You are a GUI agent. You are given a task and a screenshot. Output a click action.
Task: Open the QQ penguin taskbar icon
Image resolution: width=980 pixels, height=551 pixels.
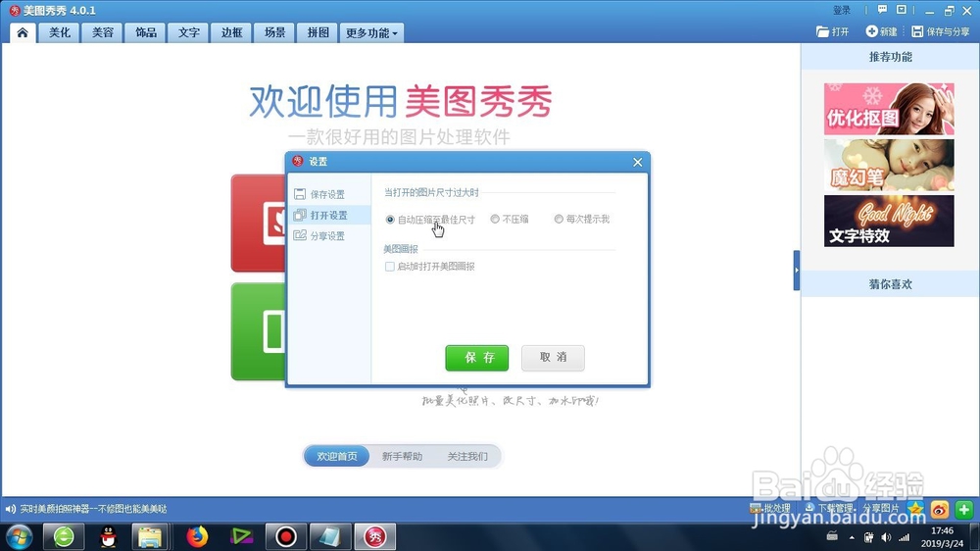point(109,536)
